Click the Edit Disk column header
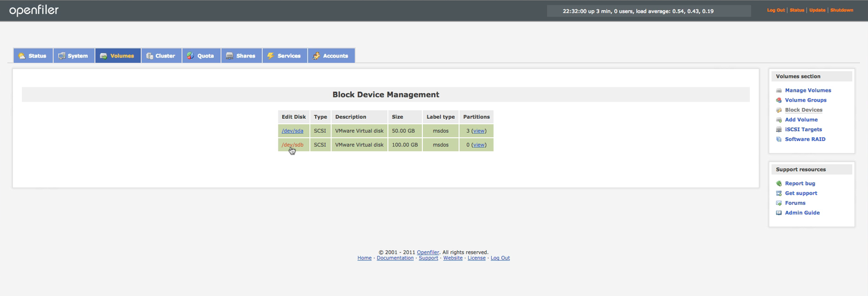The width and height of the screenshot is (868, 296). [x=294, y=116]
